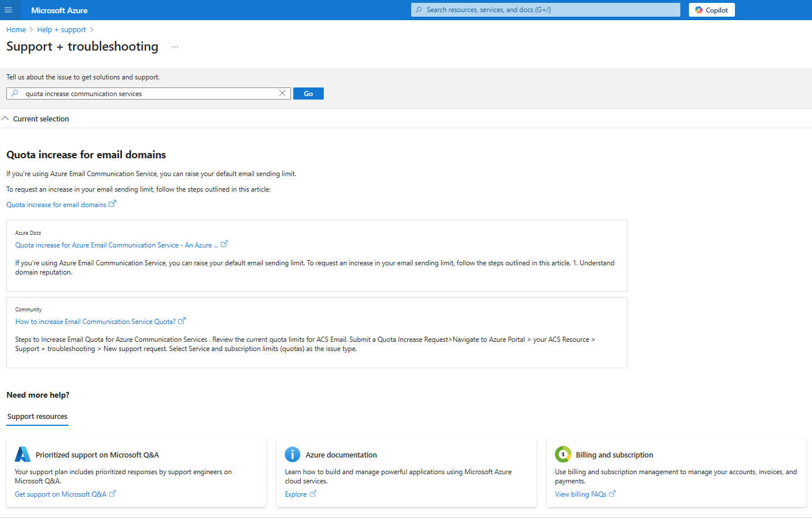The width and height of the screenshot is (812, 526).
Task: Open the Azure portal hamburger menu
Action: tap(9, 10)
